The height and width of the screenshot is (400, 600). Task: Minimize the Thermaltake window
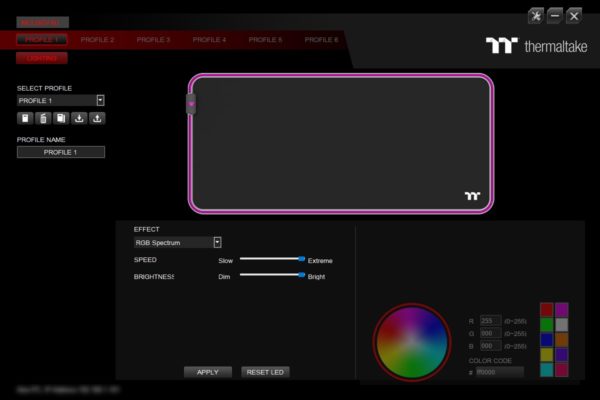click(x=554, y=16)
